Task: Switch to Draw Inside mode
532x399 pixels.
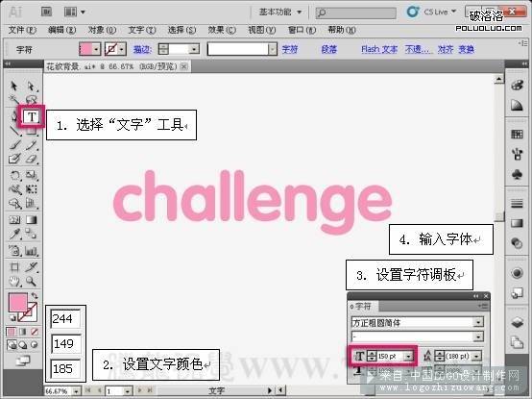Action: pos(35,345)
